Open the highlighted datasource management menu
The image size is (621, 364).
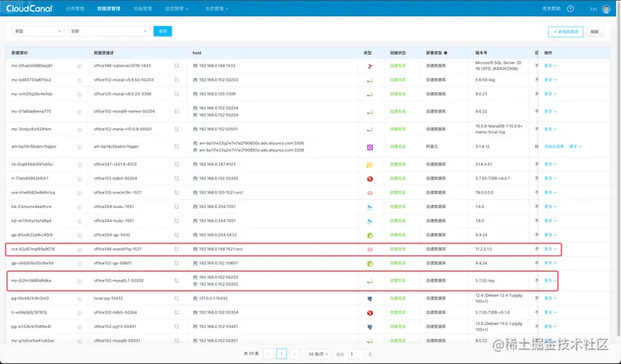click(109, 9)
